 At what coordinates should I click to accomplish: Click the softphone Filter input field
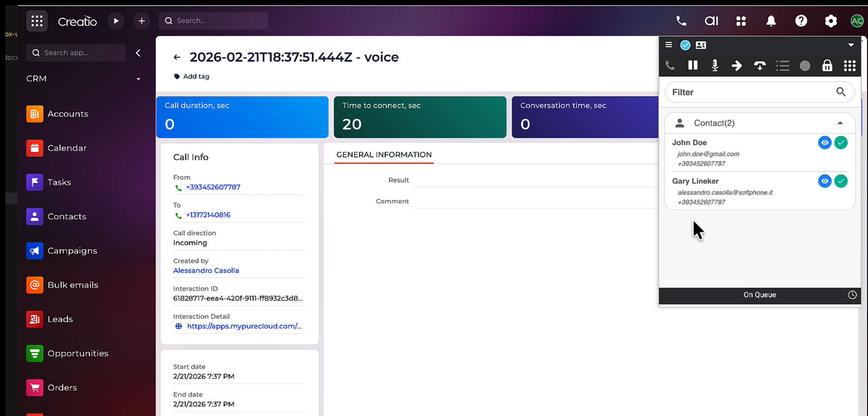click(759, 93)
